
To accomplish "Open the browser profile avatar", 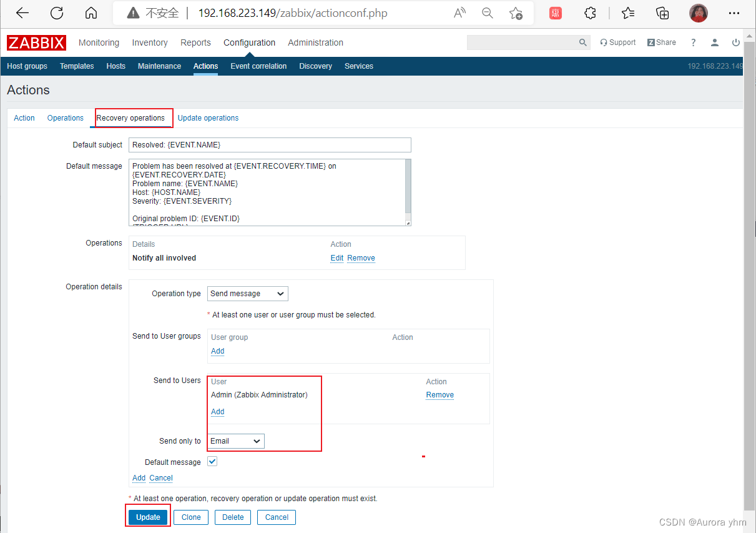I will pyautogui.click(x=699, y=13).
